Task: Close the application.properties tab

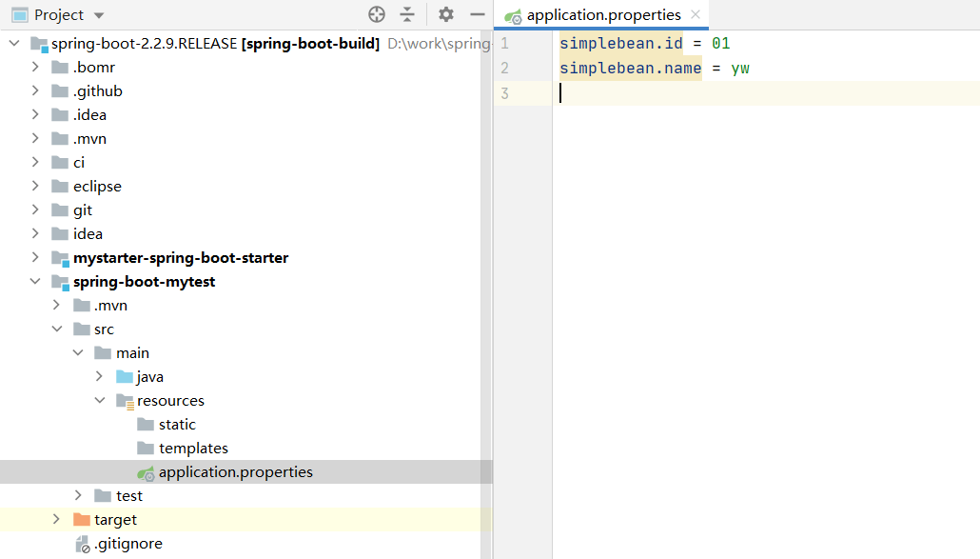Action: click(696, 14)
